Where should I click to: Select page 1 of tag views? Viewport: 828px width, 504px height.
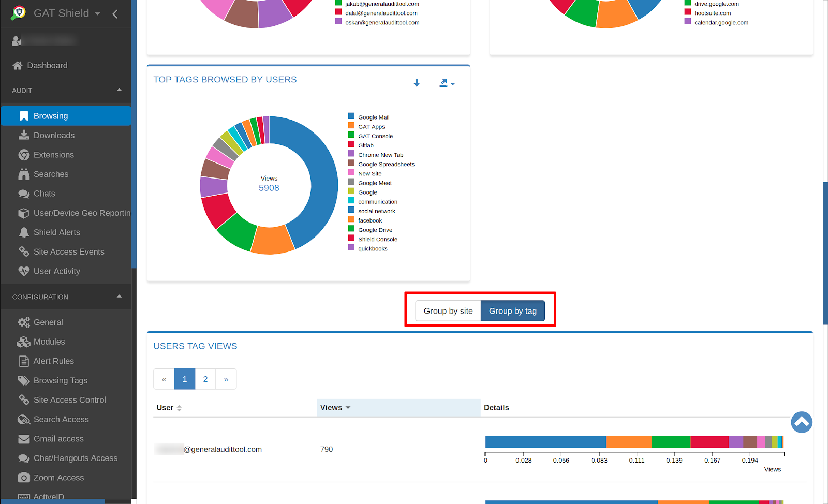185,379
